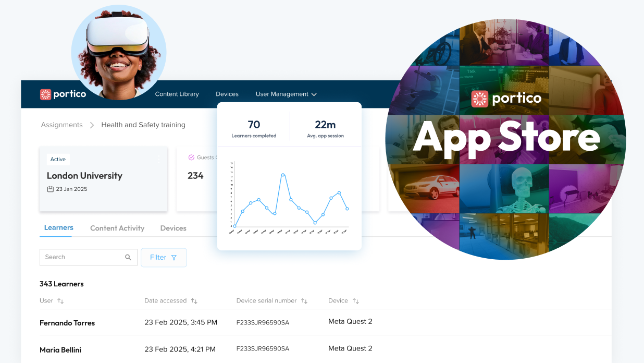The height and width of the screenshot is (363, 644).
Task: Click the sort arrows beside the User column
Action: [60, 301]
